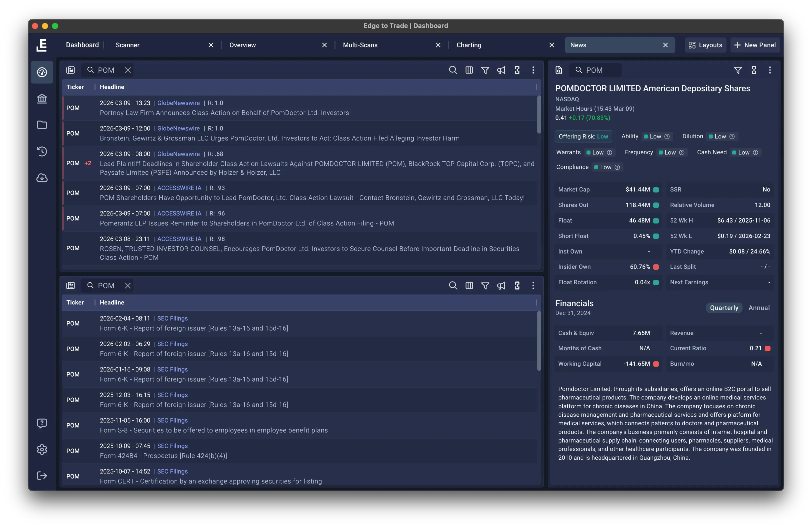
Task: Click the megaphone alert icon in top news panel
Action: pos(501,70)
